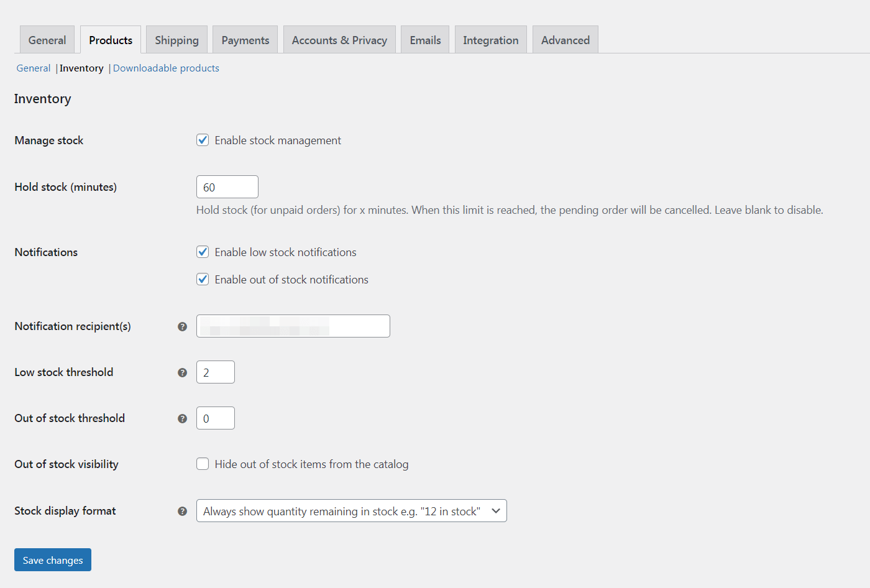Open the General products sub-section link
This screenshot has width=870, height=588.
pyautogui.click(x=34, y=68)
